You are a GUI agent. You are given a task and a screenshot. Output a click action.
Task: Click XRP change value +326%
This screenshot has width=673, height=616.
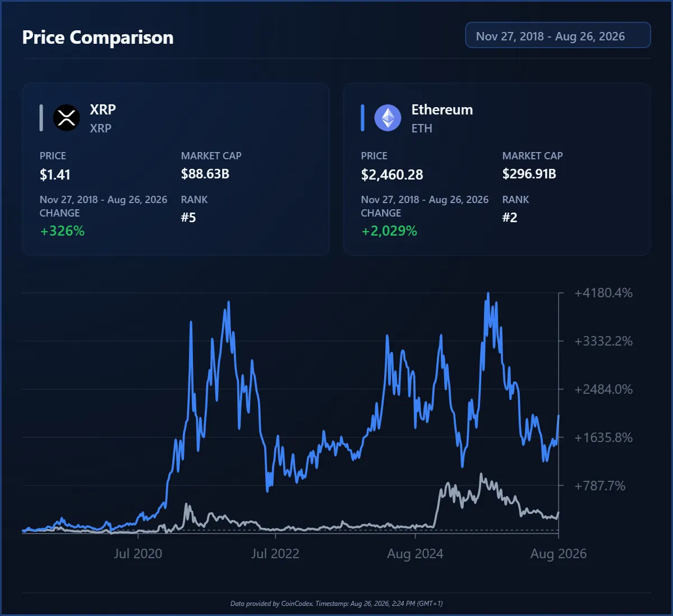tap(62, 231)
